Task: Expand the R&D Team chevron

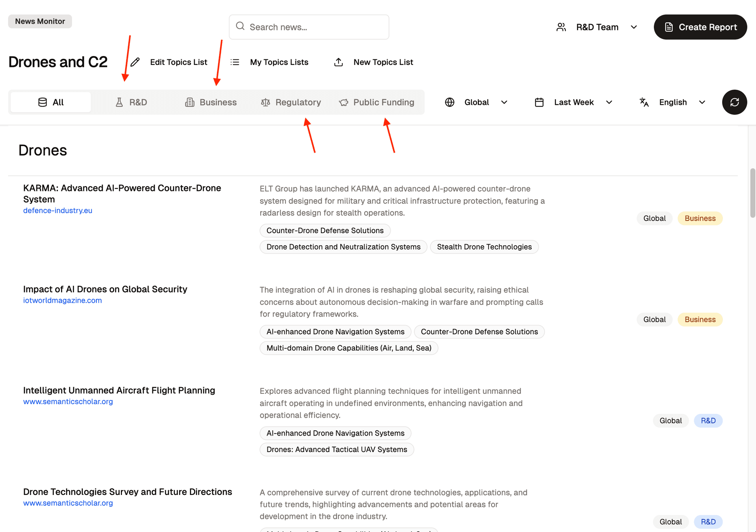Action: (634, 27)
